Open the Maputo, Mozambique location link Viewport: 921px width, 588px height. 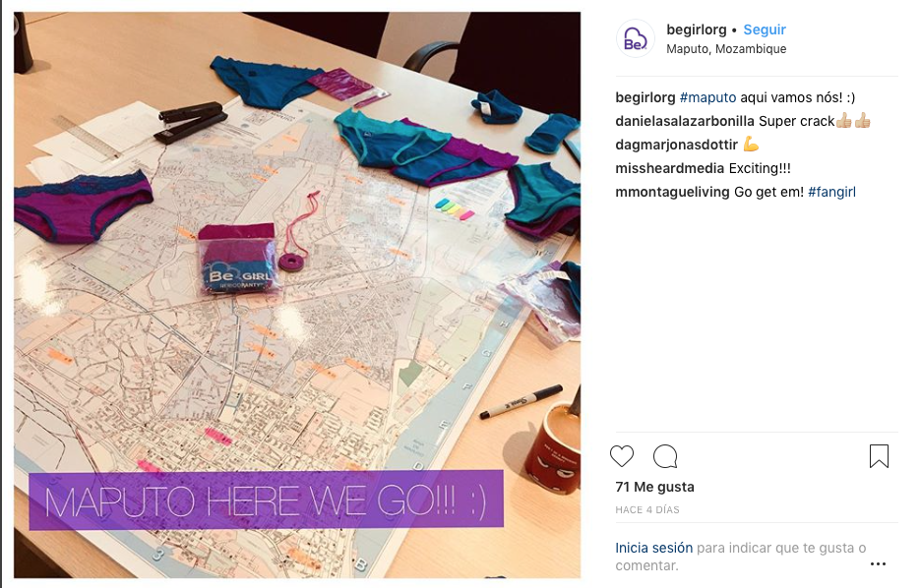click(726, 49)
